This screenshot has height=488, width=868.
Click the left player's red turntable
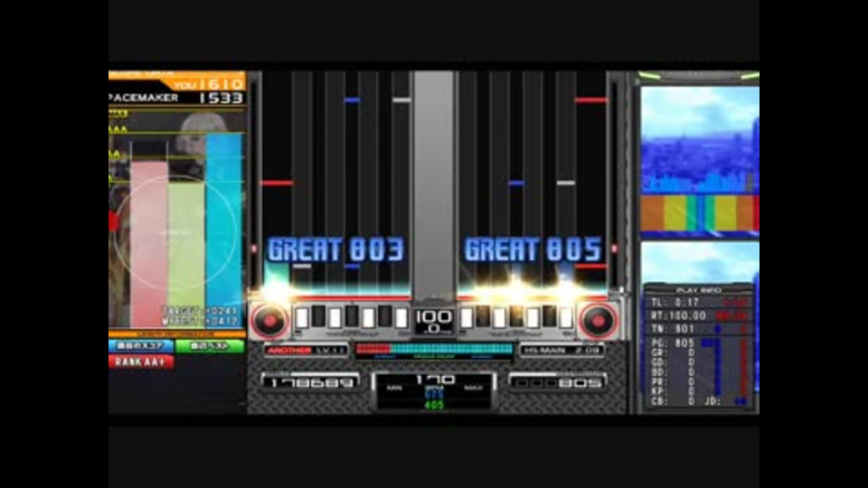pyautogui.click(x=269, y=320)
